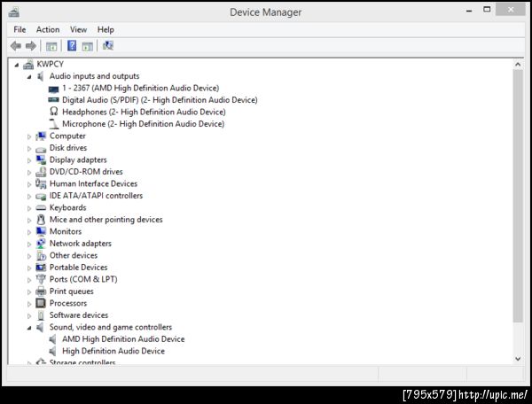Click the Headphones device icon
532x404 pixels.
pyautogui.click(x=53, y=111)
